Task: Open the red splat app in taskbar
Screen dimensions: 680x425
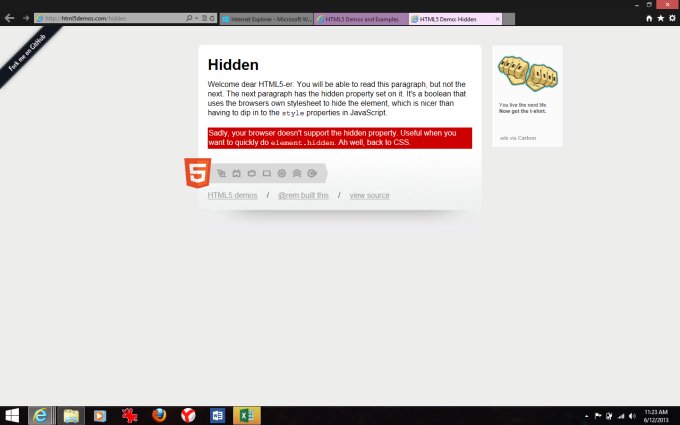Action: (x=129, y=415)
